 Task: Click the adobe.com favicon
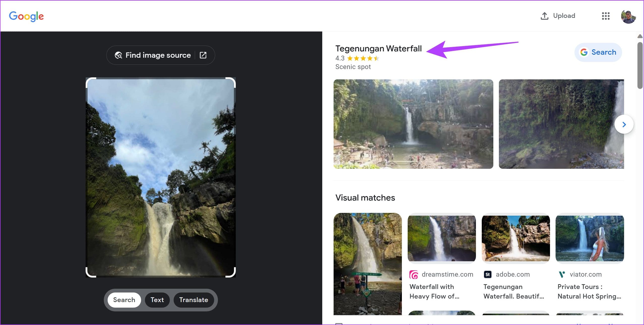pos(488,274)
